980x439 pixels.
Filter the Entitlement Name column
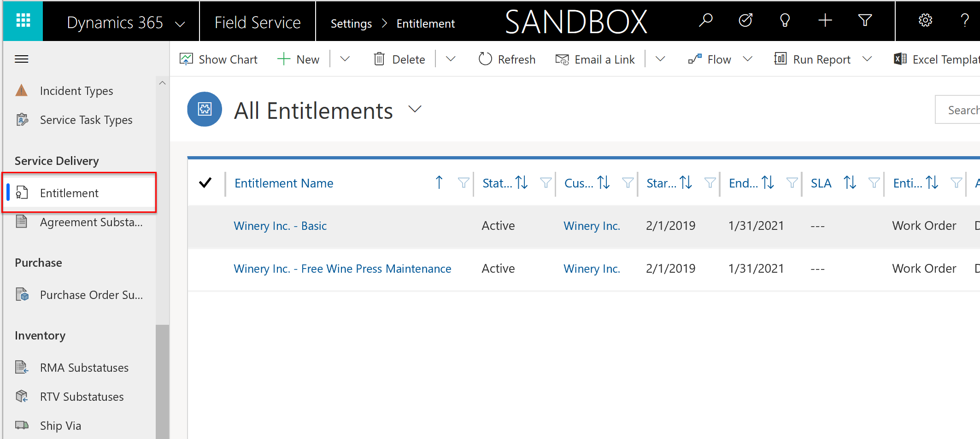pos(464,183)
